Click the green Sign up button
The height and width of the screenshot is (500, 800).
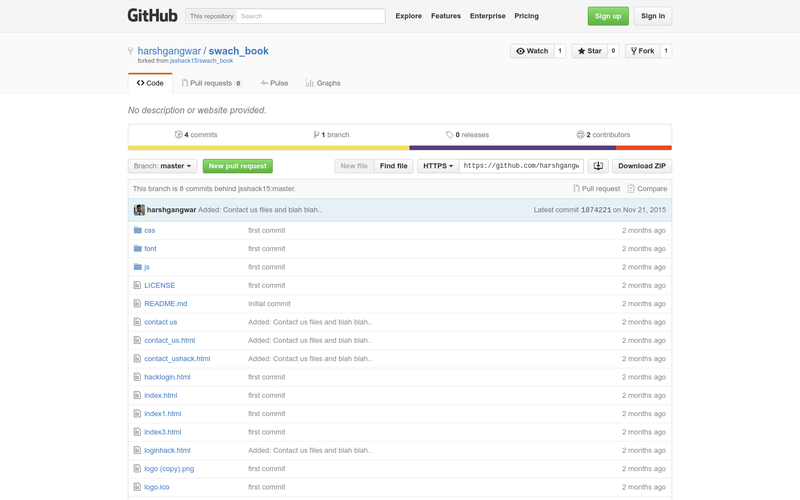click(x=608, y=16)
